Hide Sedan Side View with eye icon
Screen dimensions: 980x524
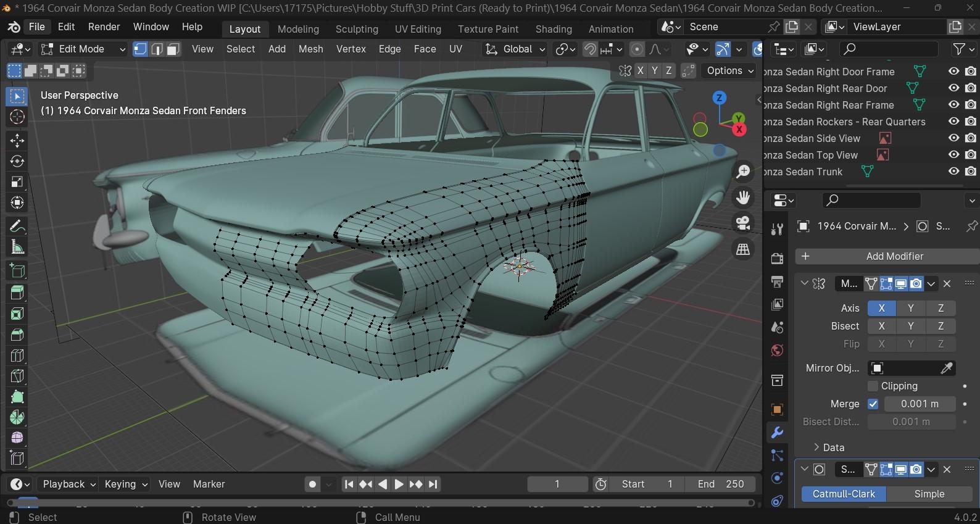pos(953,138)
